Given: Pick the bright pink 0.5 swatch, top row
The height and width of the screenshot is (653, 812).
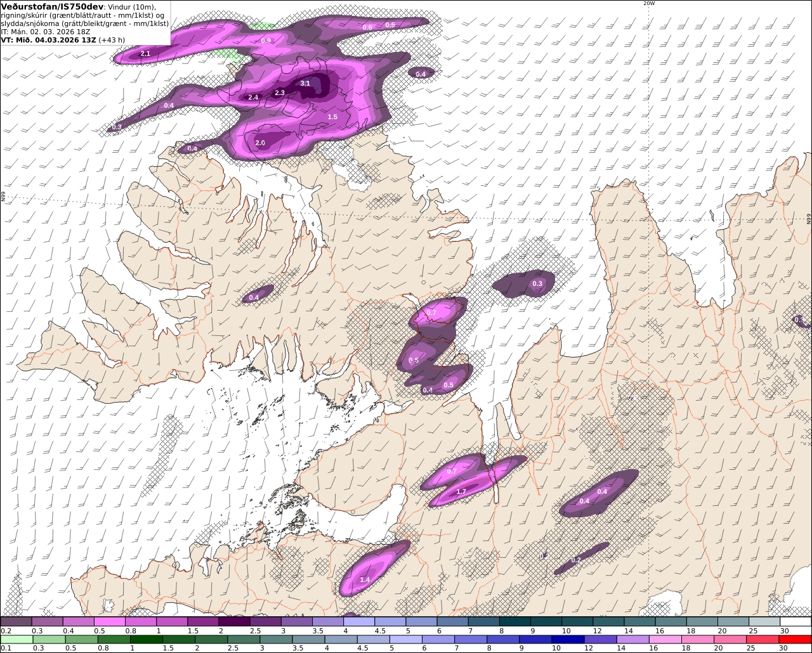Looking at the screenshot, I should tap(109, 622).
